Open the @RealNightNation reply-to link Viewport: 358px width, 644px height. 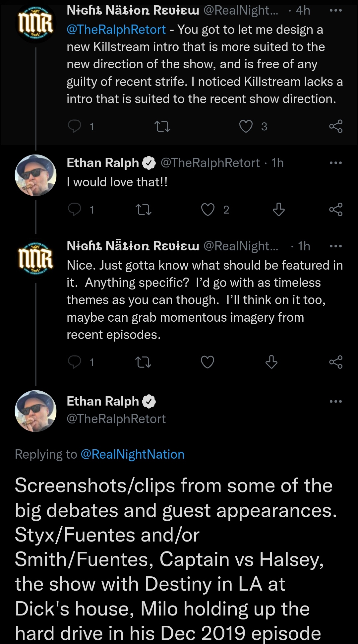click(133, 454)
